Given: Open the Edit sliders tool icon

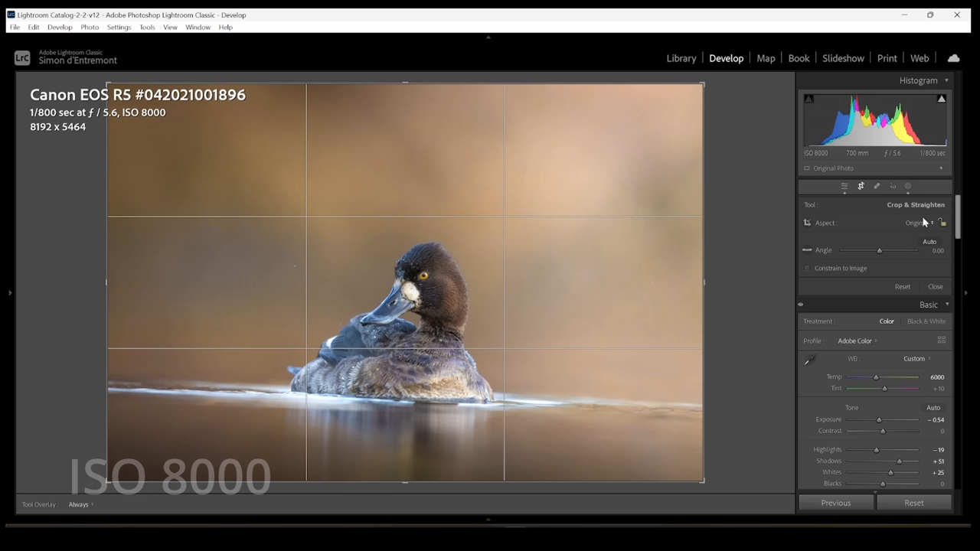Looking at the screenshot, I should [x=844, y=186].
